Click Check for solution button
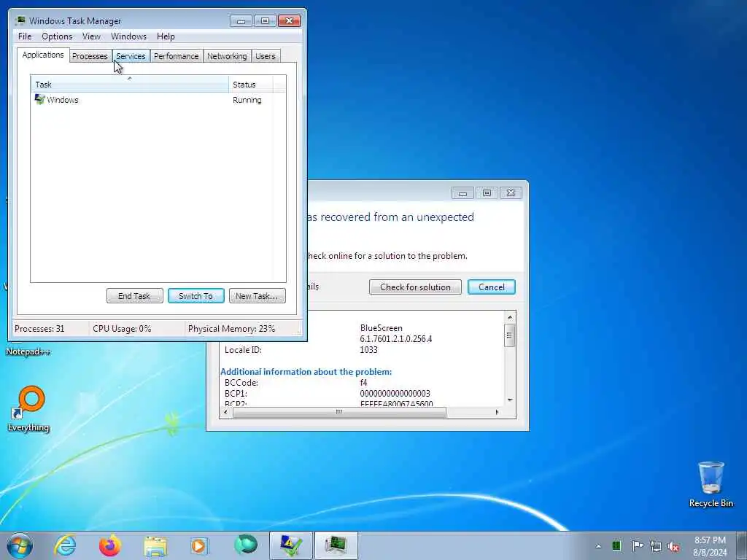Image resolution: width=747 pixels, height=560 pixels. point(415,287)
